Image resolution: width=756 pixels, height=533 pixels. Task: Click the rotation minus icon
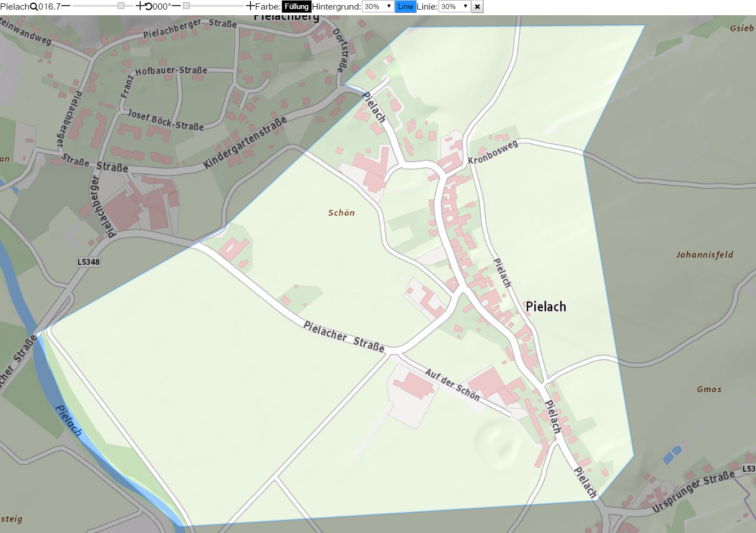coord(176,6)
